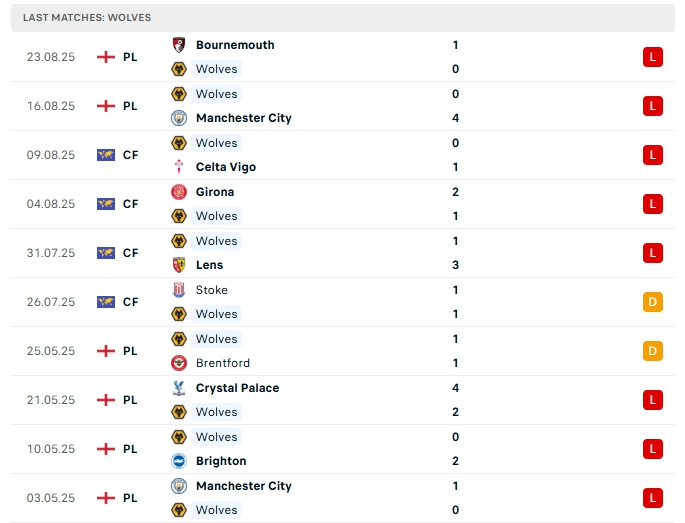Click the orange D badge for Brentford match
Image resolution: width=685 pixels, height=523 pixels.
pos(653,351)
